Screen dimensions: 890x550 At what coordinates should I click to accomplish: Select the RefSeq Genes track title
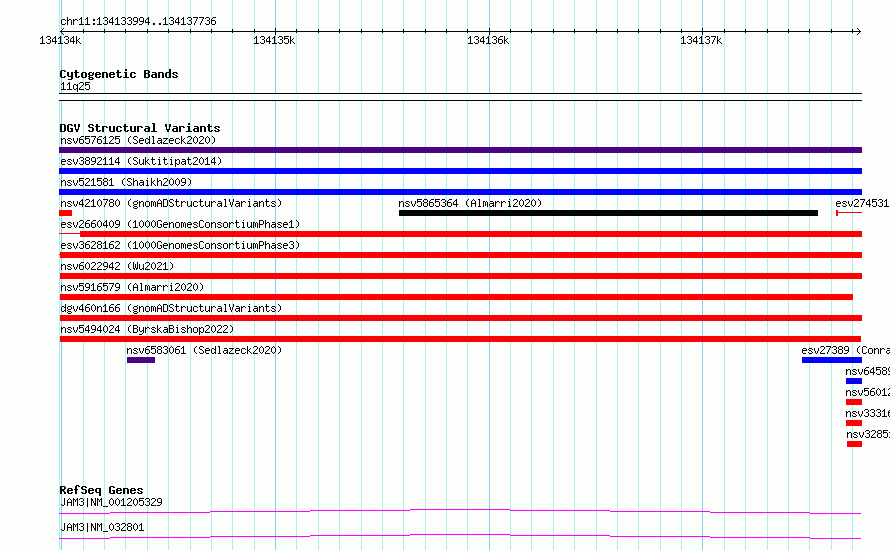pyautogui.click(x=101, y=490)
